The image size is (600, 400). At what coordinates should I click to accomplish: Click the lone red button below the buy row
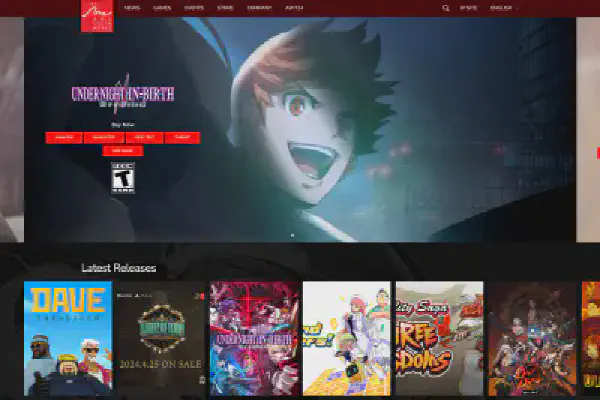click(x=123, y=151)
